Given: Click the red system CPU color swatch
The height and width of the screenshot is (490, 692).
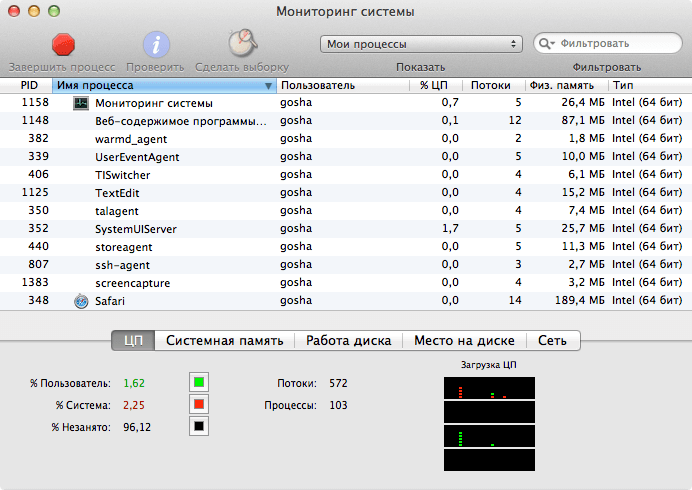Looking at the screenshot, I should [199, 404].
